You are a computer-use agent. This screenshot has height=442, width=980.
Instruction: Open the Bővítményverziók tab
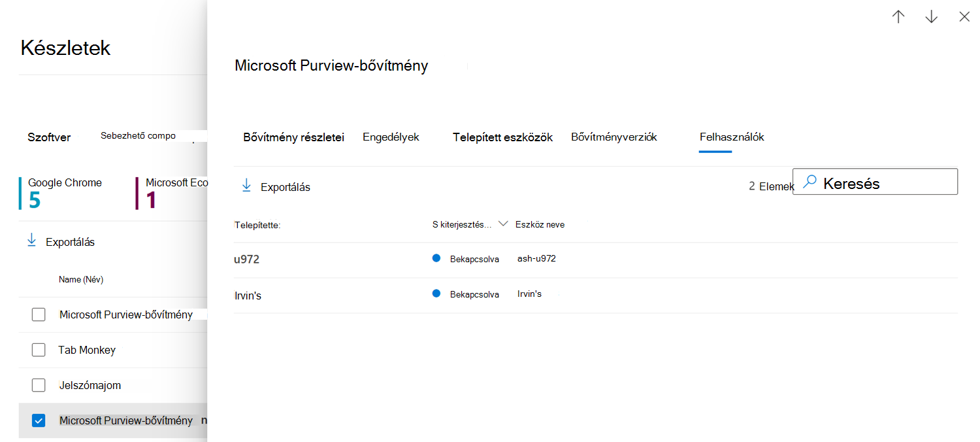614,137
